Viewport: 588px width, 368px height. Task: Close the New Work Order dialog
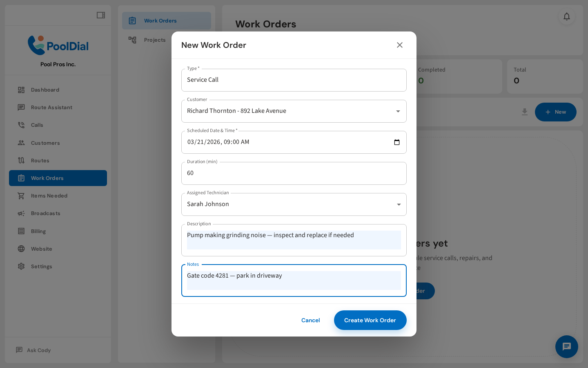[400, 45]
